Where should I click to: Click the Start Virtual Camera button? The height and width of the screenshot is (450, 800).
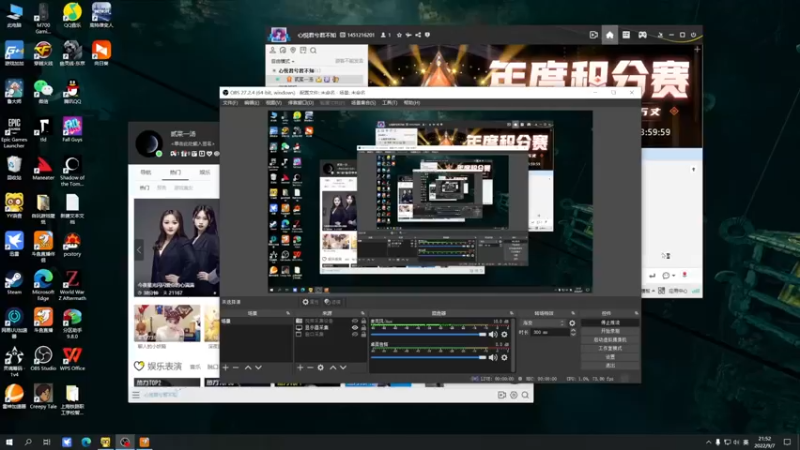click(x=610, y=340)
